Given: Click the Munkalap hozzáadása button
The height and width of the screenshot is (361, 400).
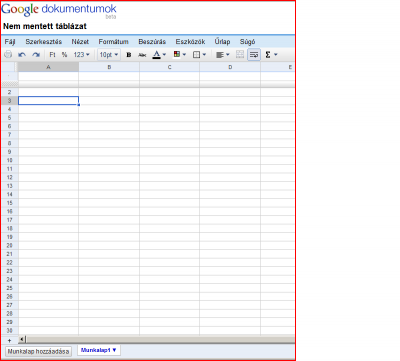Looking at the screenshot, I should point(38,351).
